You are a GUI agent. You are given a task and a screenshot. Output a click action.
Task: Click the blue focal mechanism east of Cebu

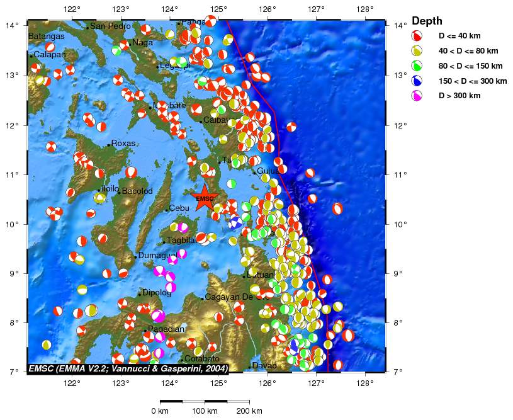point(235,221)
